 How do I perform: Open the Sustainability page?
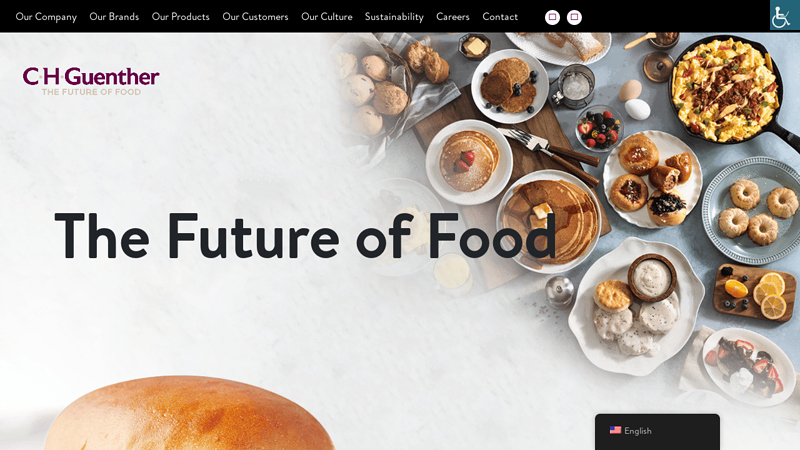coord(394,17)
